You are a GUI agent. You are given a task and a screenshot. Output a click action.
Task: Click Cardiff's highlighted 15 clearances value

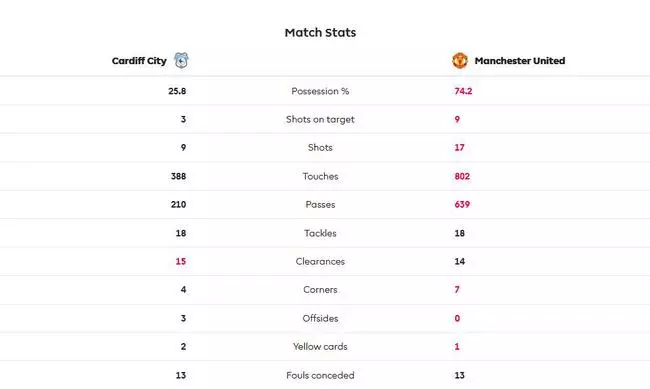181,261
